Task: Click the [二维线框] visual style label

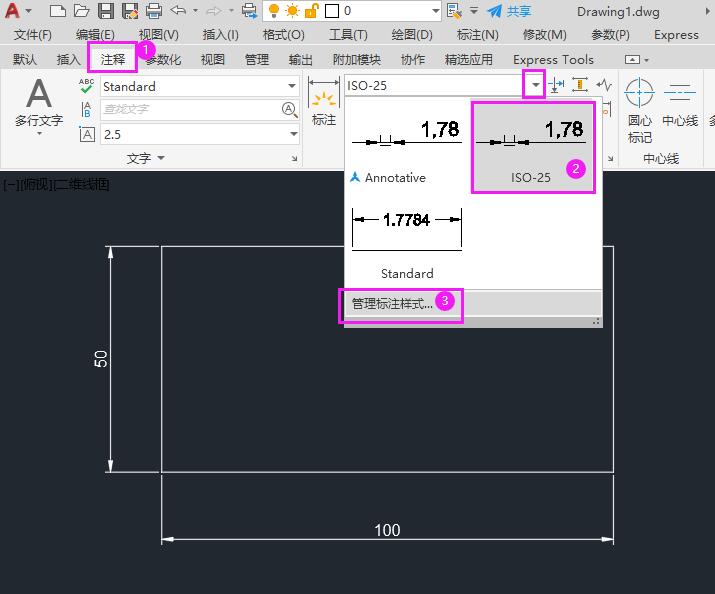Action: (81, 185)
